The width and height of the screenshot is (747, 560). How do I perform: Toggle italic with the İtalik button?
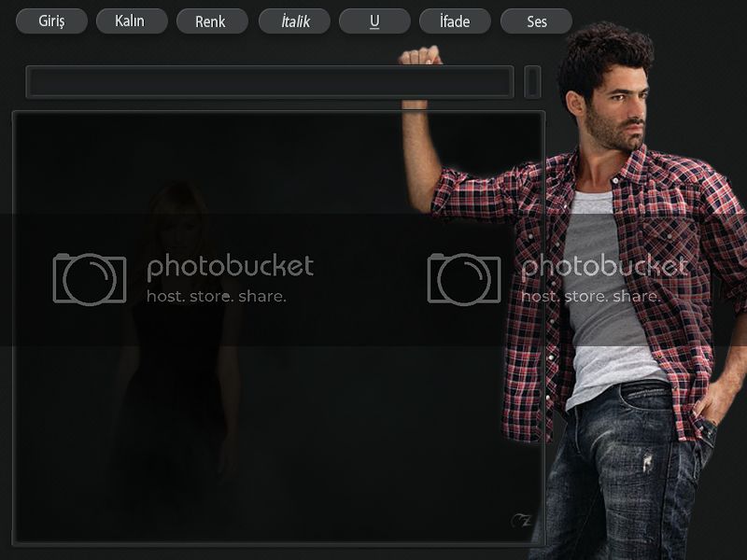(x=294, y=21)
